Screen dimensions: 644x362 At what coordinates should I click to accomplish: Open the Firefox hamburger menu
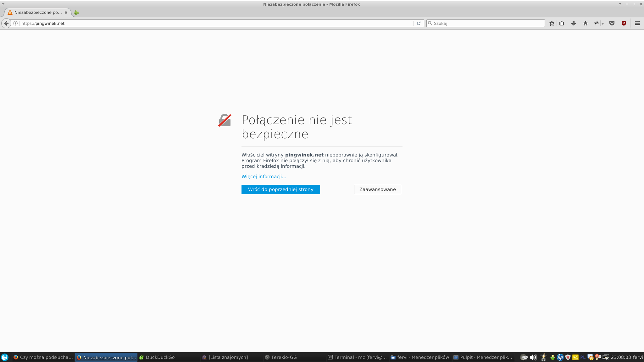tap(637, 23)
